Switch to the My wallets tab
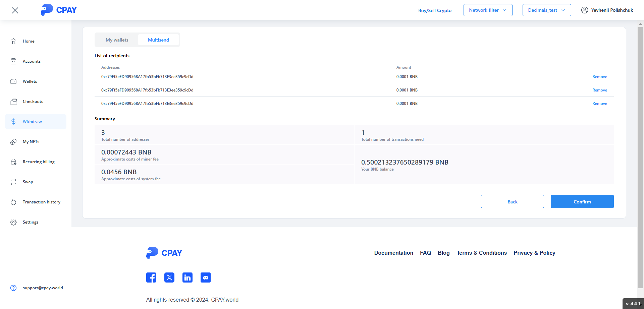The image size is (644, 309). tap(117, 40)
